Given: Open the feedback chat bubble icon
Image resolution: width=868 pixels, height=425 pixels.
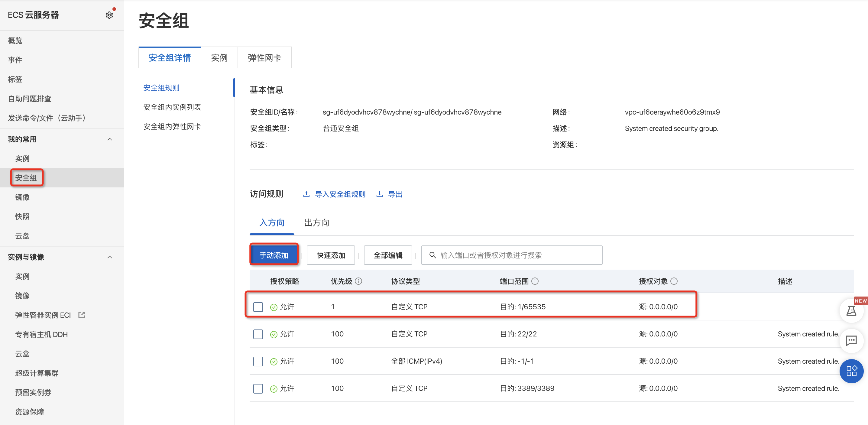Looking at the screenshot, I should 851,341.
